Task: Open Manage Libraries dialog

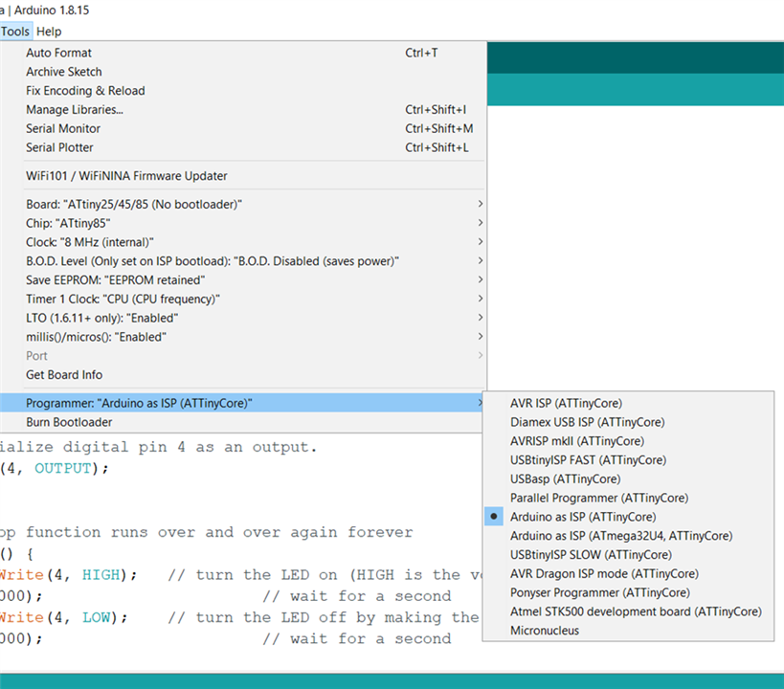Action: click(75, 110)
